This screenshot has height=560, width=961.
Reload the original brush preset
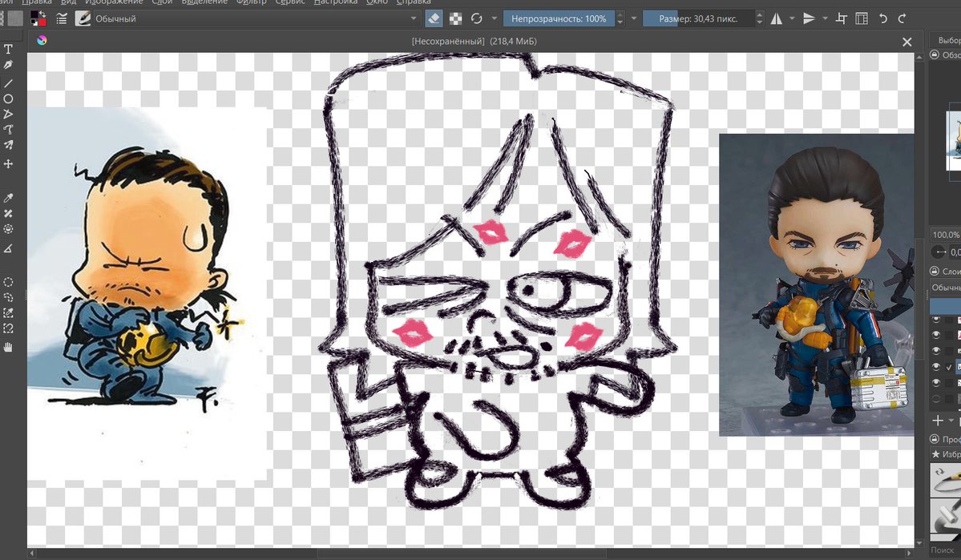tap(476, 19)
